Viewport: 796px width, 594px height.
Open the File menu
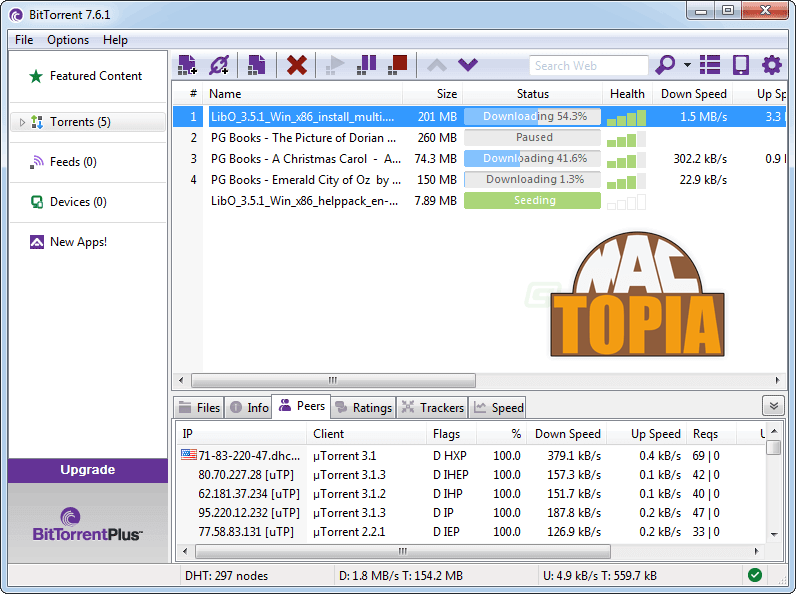pos(24,40)
